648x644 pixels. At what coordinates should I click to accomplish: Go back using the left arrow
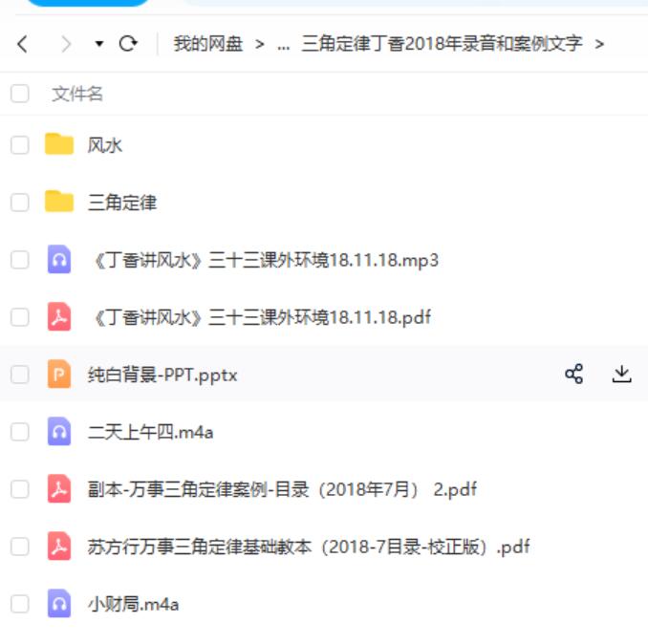coord(23,44)
